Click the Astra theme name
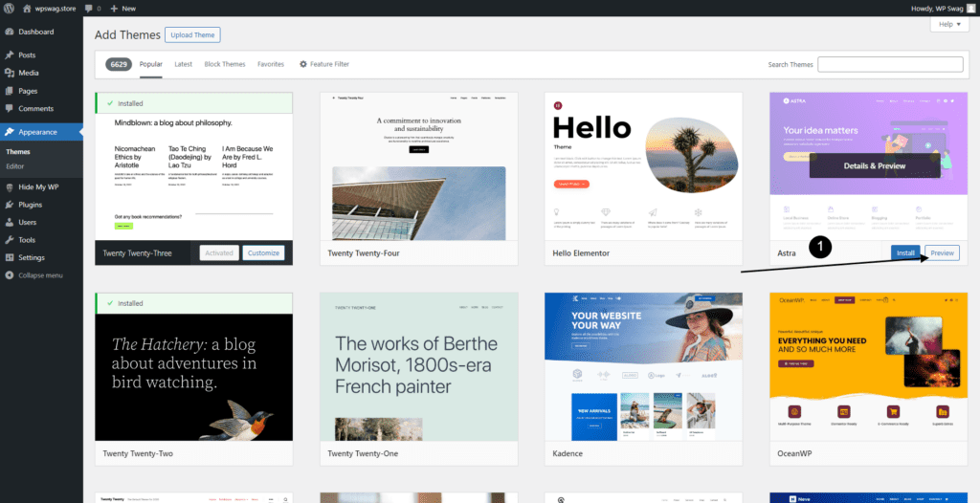The image size is (980, 503). [x=787, y=253]
